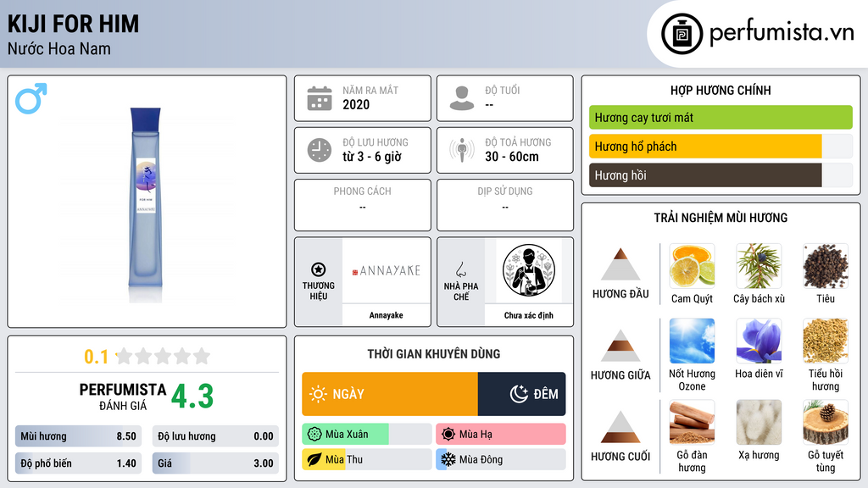Click the person silhouette icon for Độ tuổi
Image resolution: width=868 pixels, height=488 pixels.
(x=462, y=98)
